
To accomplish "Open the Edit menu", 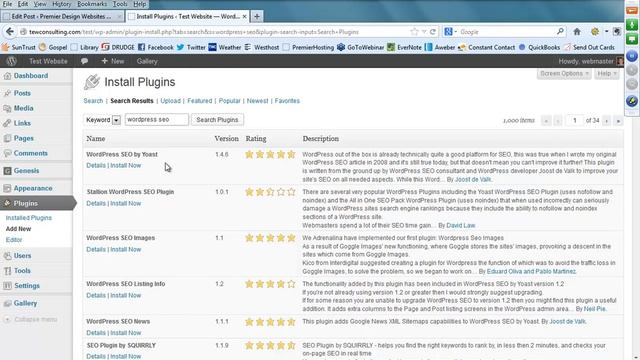I will [23, 4].
